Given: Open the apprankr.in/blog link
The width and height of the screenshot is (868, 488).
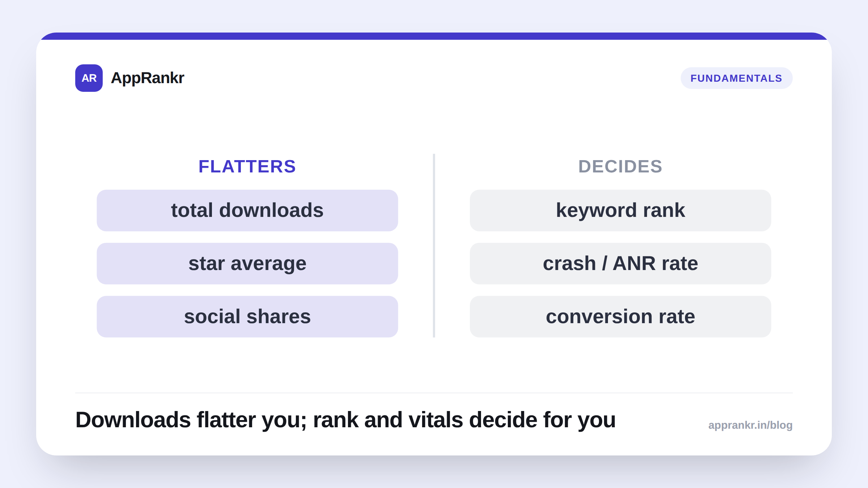Looking at the screenshot, I should coord(750,425).
